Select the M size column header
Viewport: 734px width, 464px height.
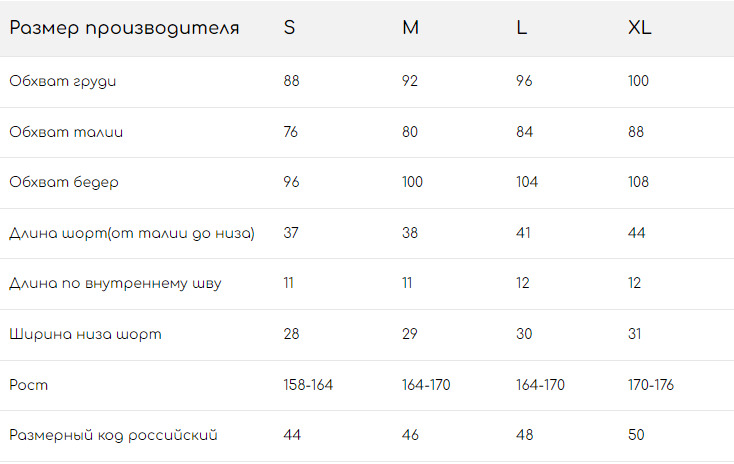pos(410,28)
